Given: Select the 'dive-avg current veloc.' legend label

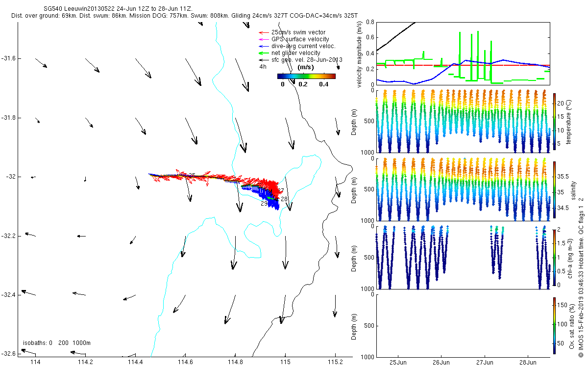Looking at the screenshot, I should click(x=303, y=46).
